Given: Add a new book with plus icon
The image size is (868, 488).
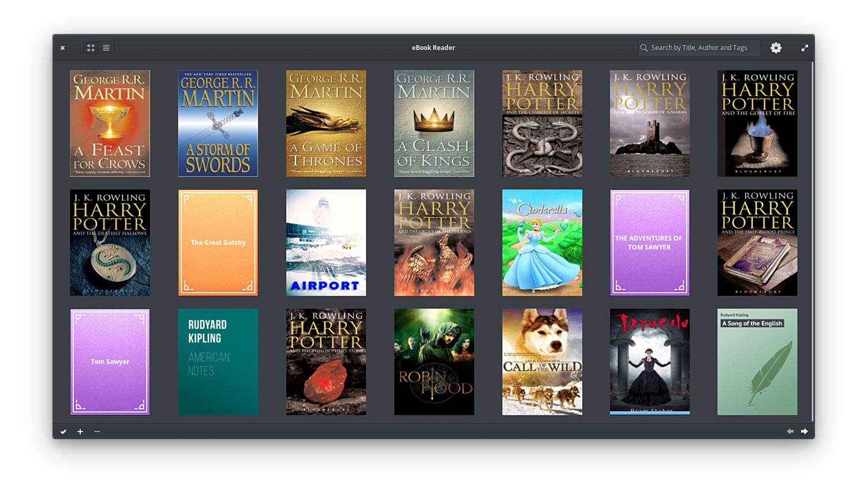Looking at the screenshot, I should pos(80,431).
